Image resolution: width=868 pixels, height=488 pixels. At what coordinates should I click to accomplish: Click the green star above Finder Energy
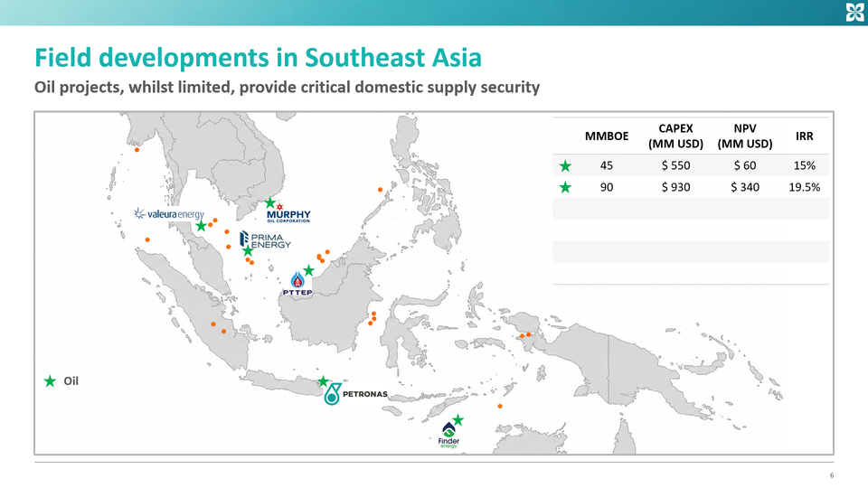coord(458,420)
